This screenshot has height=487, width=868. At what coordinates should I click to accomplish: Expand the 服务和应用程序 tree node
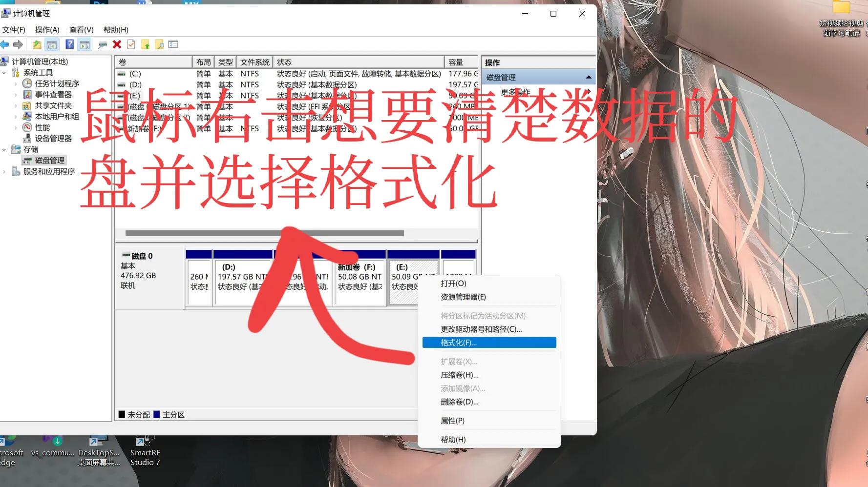(x=4, y=171)
